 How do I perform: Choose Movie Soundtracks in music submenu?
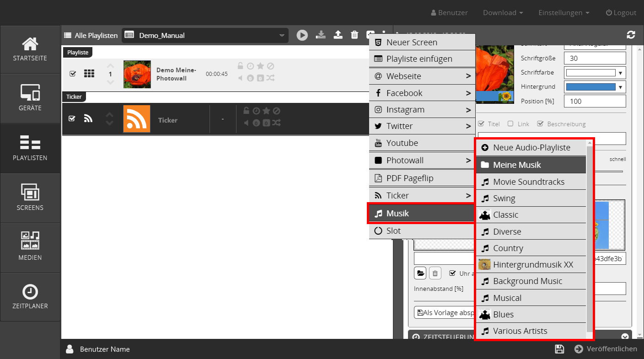click(528, 182)
